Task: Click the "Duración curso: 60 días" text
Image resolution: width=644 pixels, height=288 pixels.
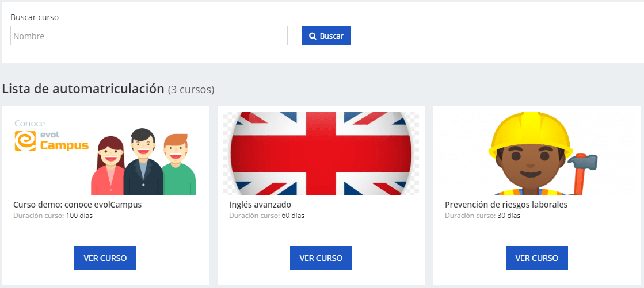Action: [x=266, y=216]
